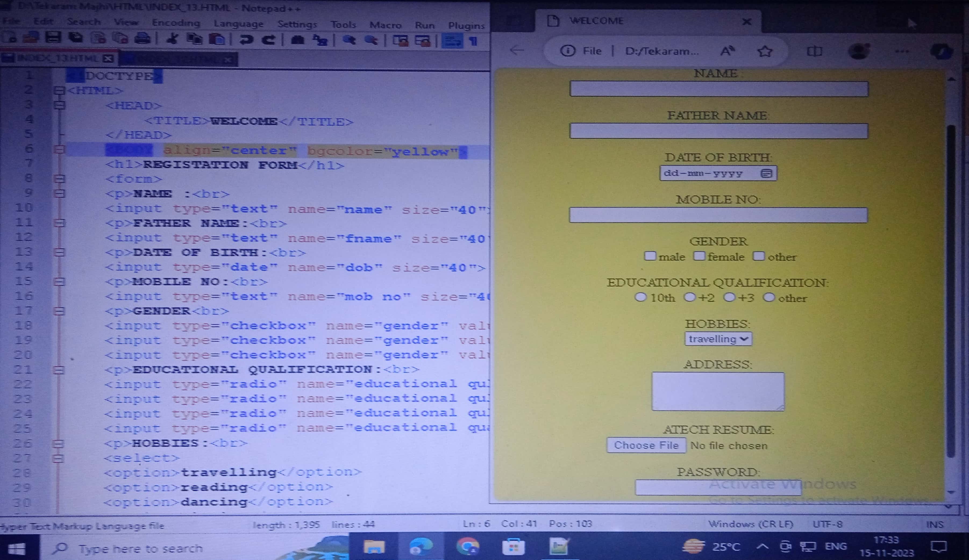Image resolution: width=969 pixels, height=560 pixels.
Task: Click the Undo arrow icon
Action: coord(246,40)
